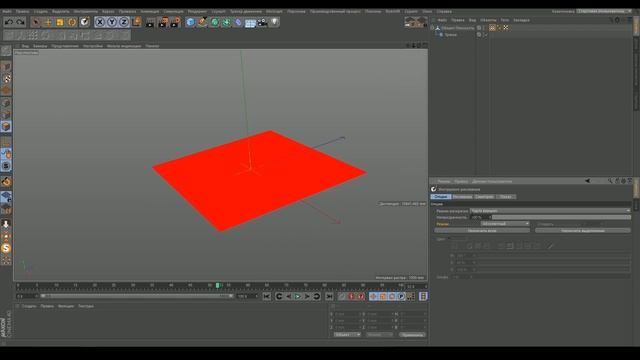Viewport: 640px width, 360px height.
Task: Click the 'Применить выделенным' button
Action: click(583, 231)
